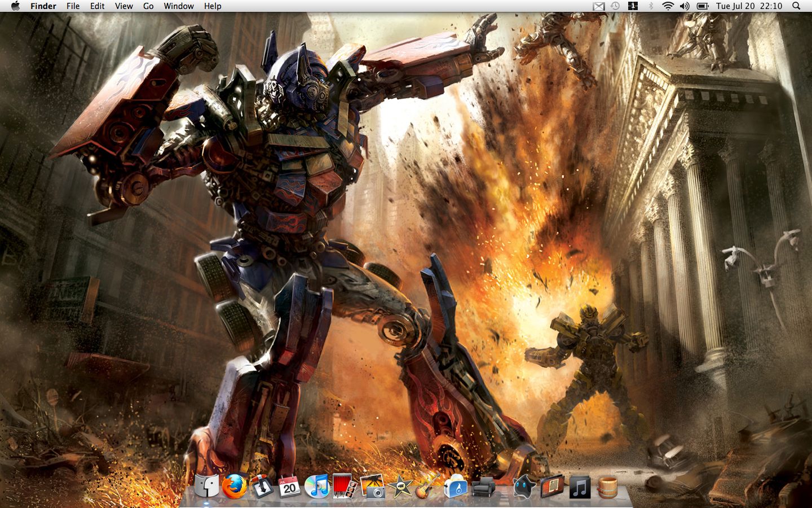Open Spotlight search magnifier

796,6
